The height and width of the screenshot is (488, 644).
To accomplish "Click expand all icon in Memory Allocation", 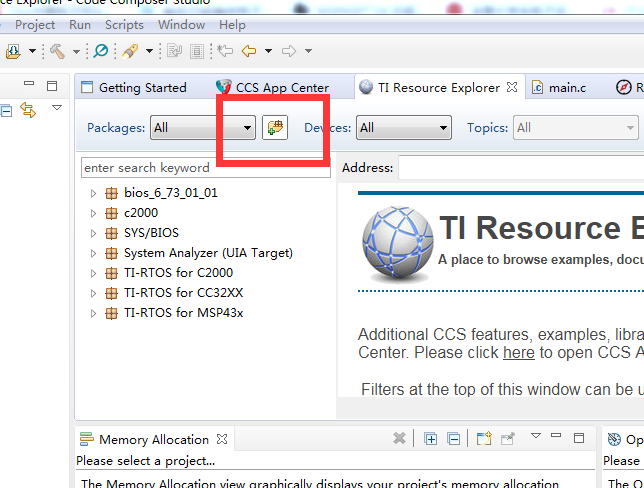I will tap(430, 439).
